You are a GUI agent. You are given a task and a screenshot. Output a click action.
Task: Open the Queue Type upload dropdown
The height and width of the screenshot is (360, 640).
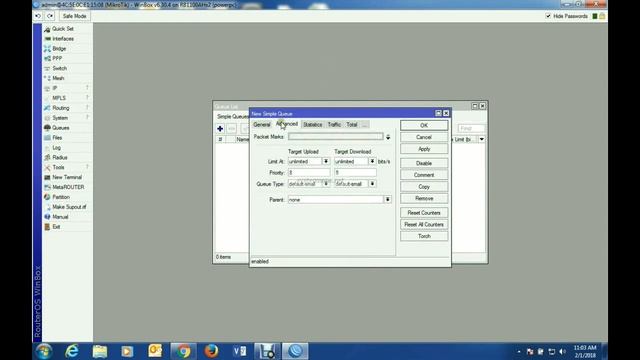[x=326, y=184]
